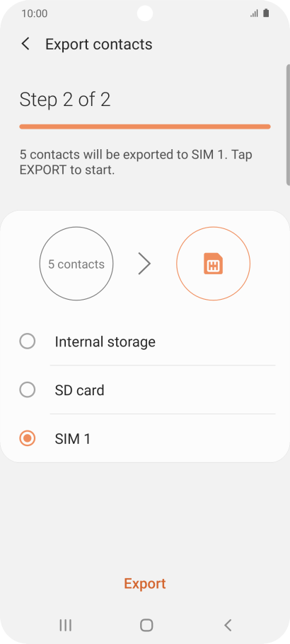The image size is (290, 644).
Task: Select the SIM 1 radio button
Action: click(28, 439)
